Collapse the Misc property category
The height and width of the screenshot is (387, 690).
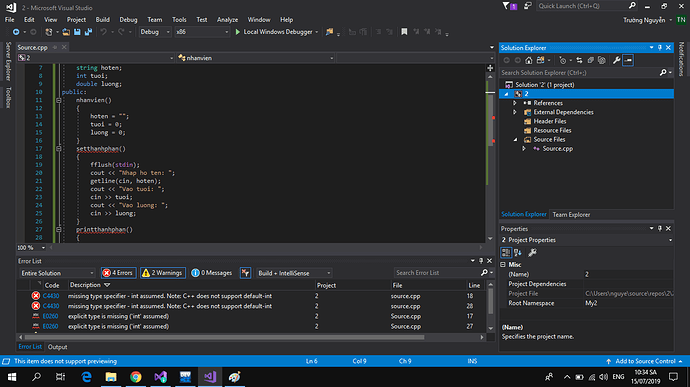pos(503,265)
